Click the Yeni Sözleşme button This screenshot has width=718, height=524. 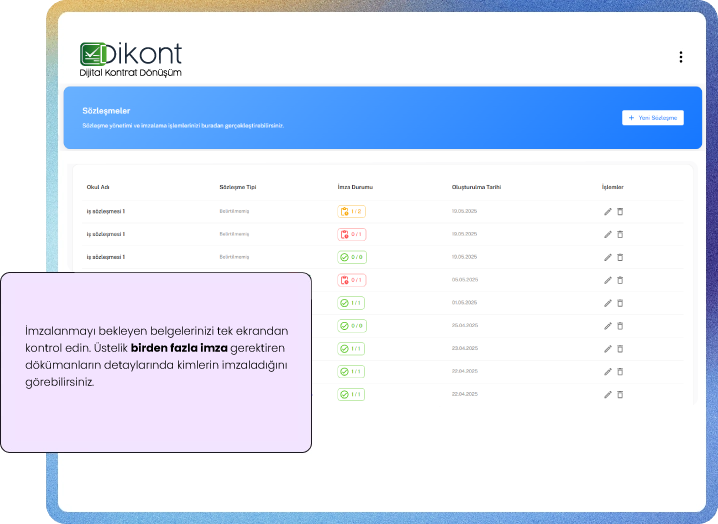[653, 117]
